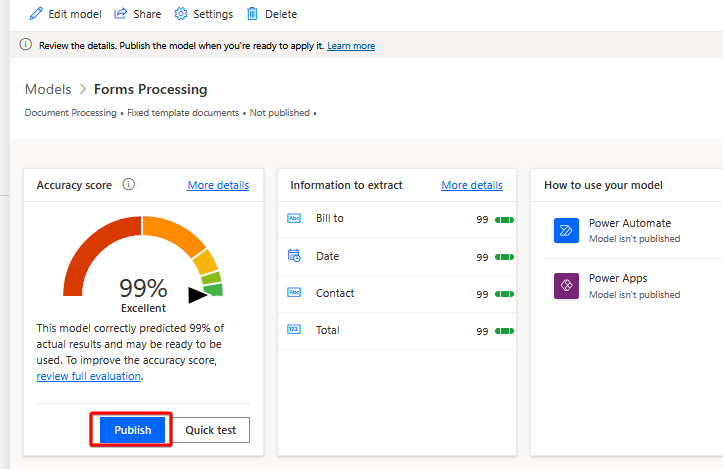The image size is (723, 469).
Task: Click the Information to extract heading
Action: pos(346,185)
